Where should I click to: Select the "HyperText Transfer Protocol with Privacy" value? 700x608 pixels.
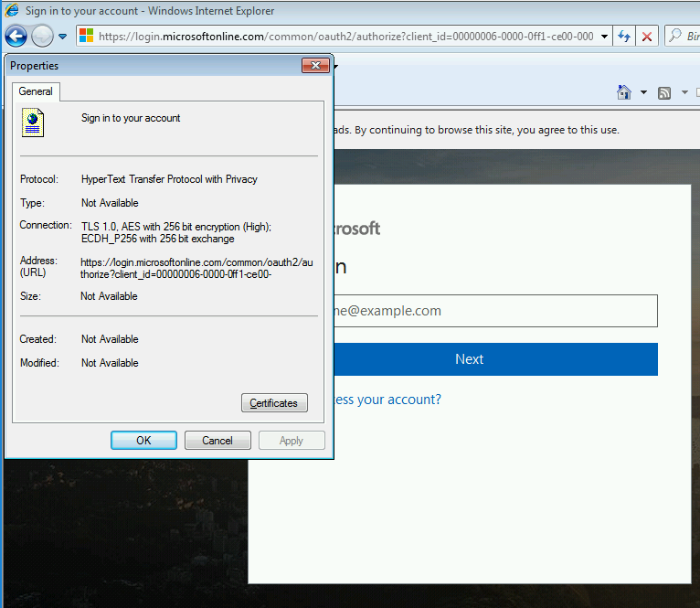coord(169,179)
